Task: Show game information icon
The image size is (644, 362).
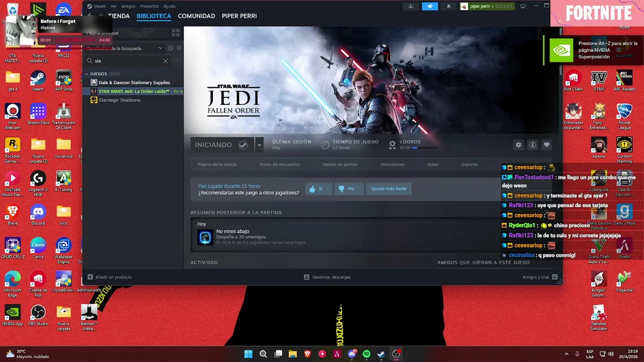Action: (x=532, y=145)
